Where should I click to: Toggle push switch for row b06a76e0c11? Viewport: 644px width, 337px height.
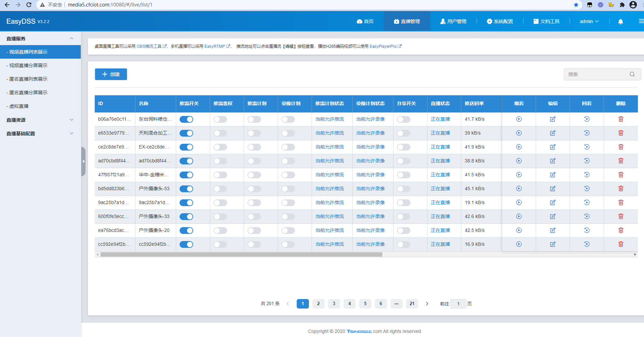[186, 119]
